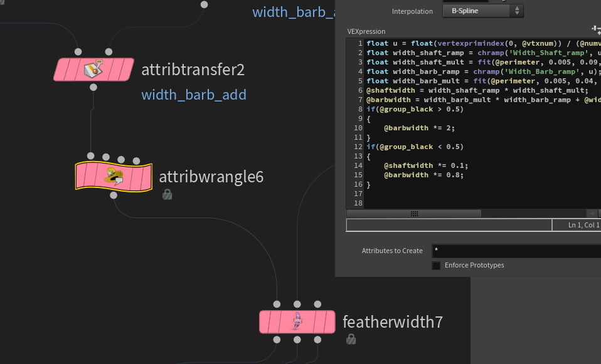Viewport: 601px width, 364px height.
Task: Click the VEXpression parameter label
Action: (366, 31)
